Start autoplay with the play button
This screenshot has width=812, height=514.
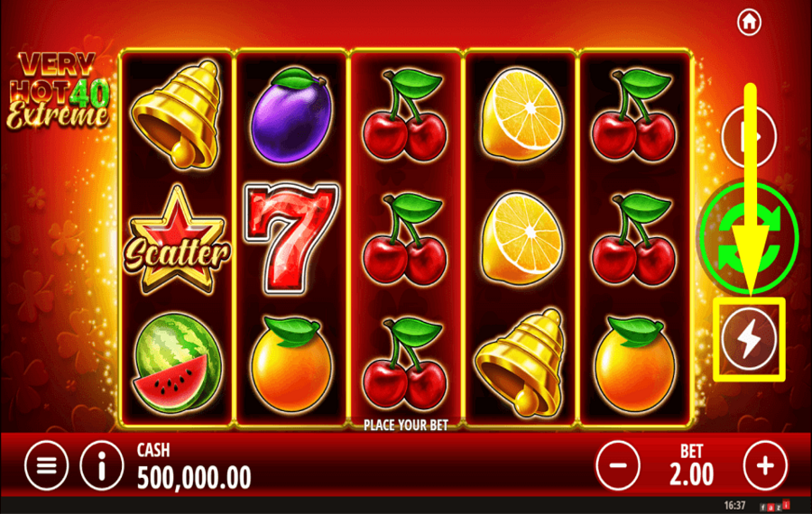pyautogui.click(x=749, y=136)
